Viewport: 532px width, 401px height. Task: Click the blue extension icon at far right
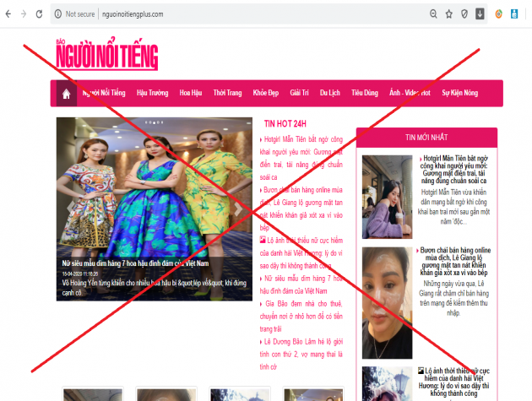[x=514, y=14]
